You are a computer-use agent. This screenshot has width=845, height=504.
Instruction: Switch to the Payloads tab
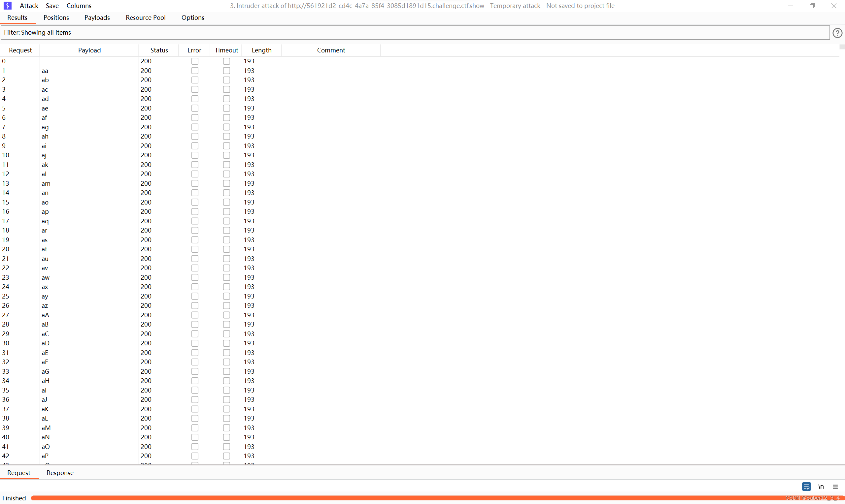97,18
